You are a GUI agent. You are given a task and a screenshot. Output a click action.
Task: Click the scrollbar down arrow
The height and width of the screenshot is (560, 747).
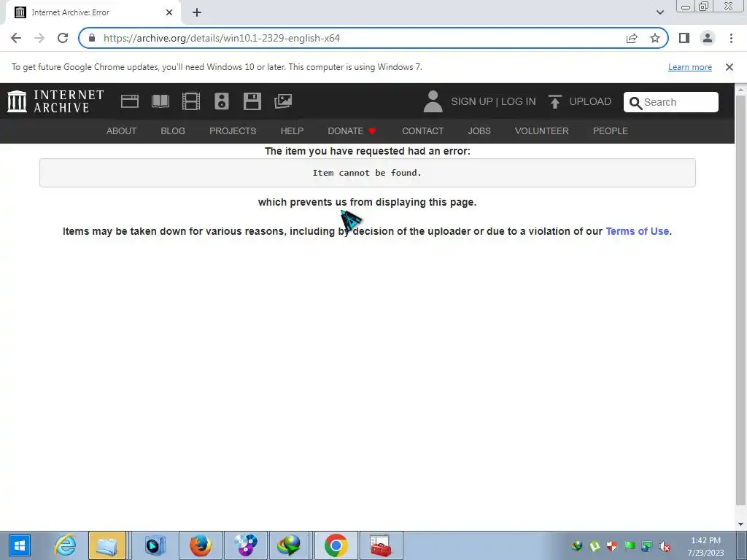click(740, 524)
